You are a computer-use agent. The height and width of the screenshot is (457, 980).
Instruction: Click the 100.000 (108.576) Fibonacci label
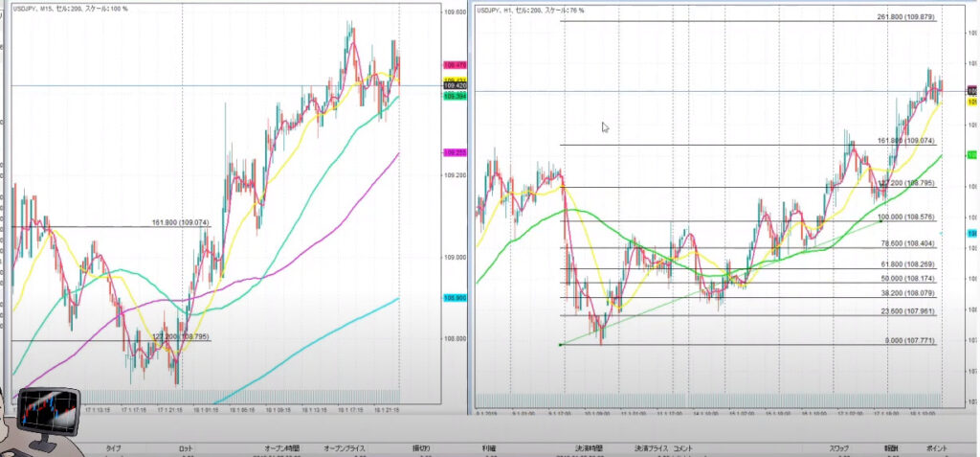[x=906, y=217]
